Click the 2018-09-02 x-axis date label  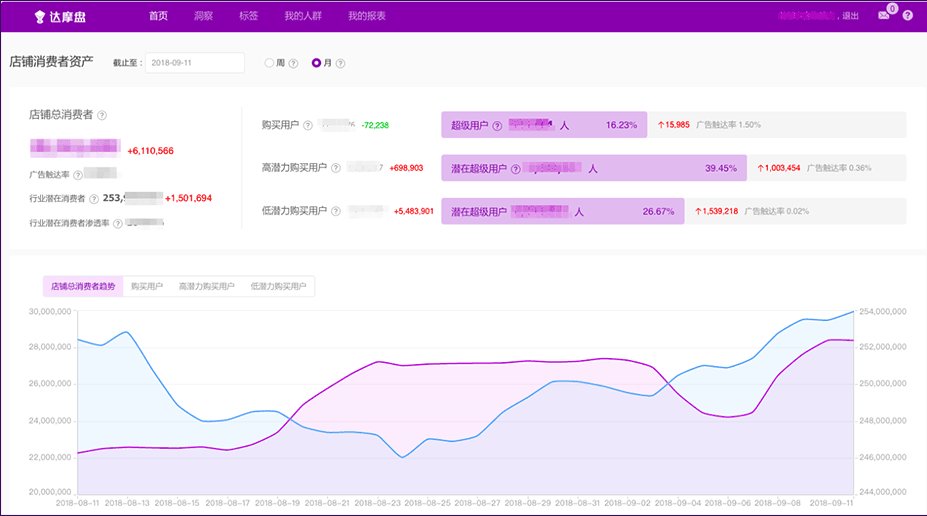(627, 503)
